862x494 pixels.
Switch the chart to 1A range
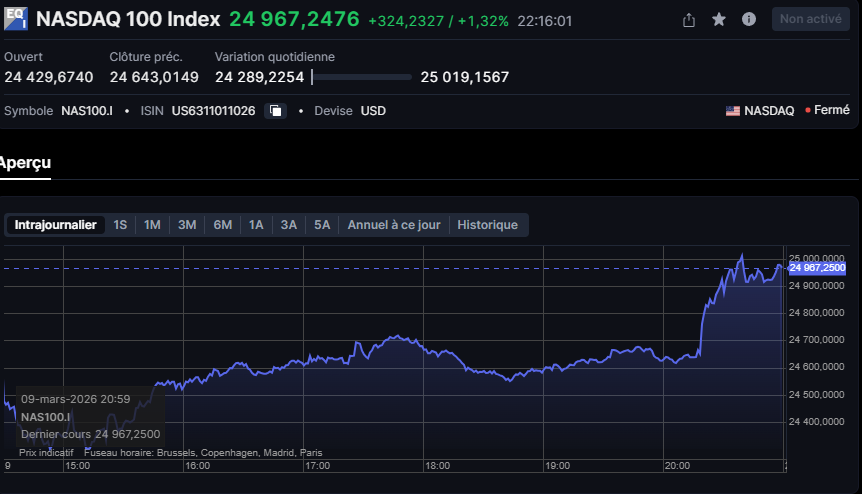256,225
